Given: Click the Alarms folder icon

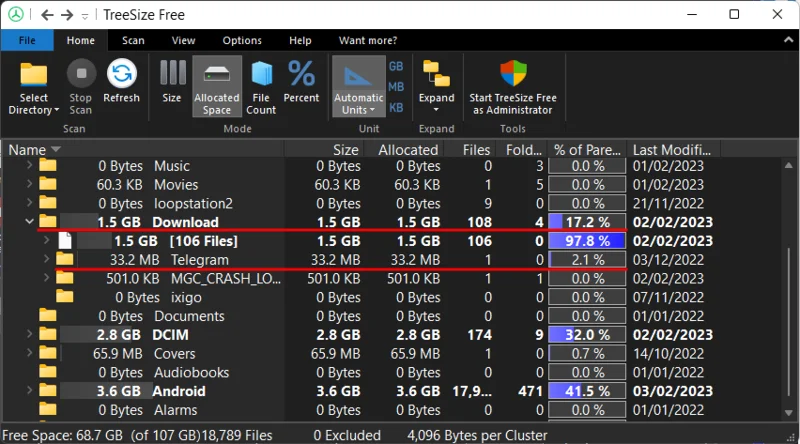Looking at the screenshot, I should point(48,409).
